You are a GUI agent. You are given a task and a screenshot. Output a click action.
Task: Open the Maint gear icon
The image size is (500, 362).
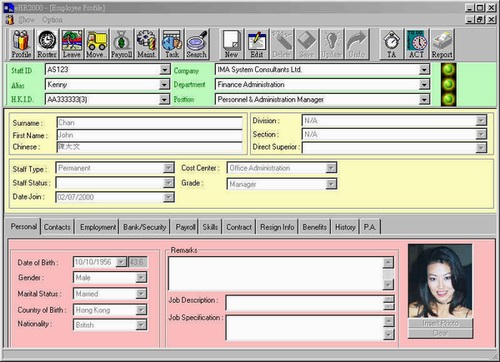[x=146, y=44]
